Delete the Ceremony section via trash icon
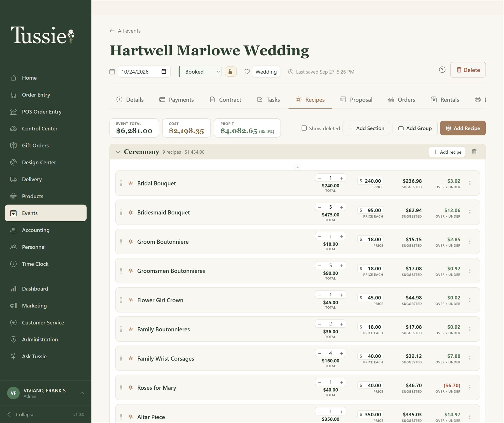504x423 pixels. point(474,152)
